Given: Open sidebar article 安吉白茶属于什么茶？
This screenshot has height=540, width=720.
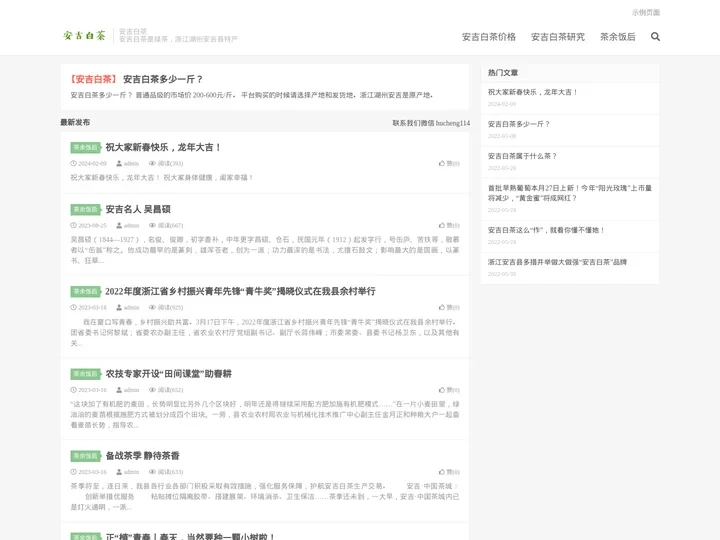Looking at the screenshot, I should tap(522, 156).
